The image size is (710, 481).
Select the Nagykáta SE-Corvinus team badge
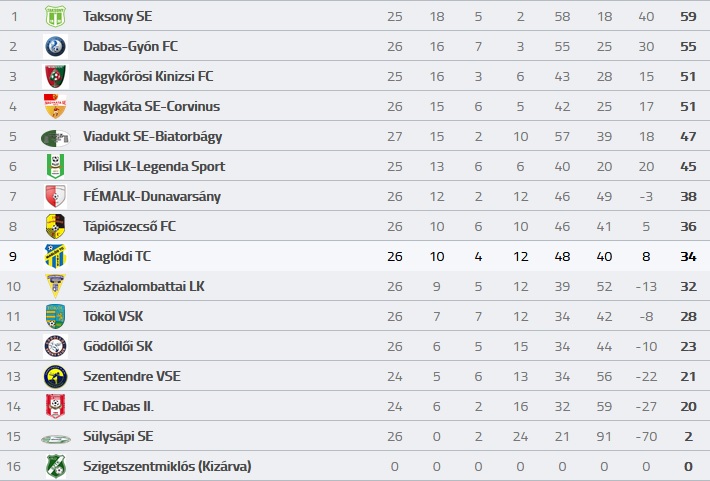(x=55, y=106)
